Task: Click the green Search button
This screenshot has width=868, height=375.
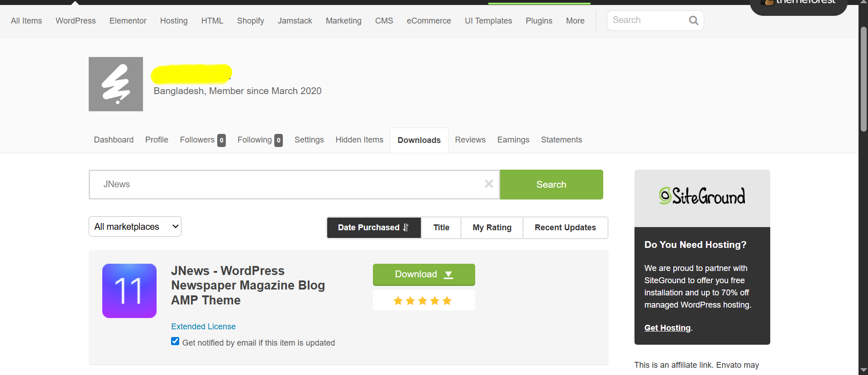Action: 551,185
